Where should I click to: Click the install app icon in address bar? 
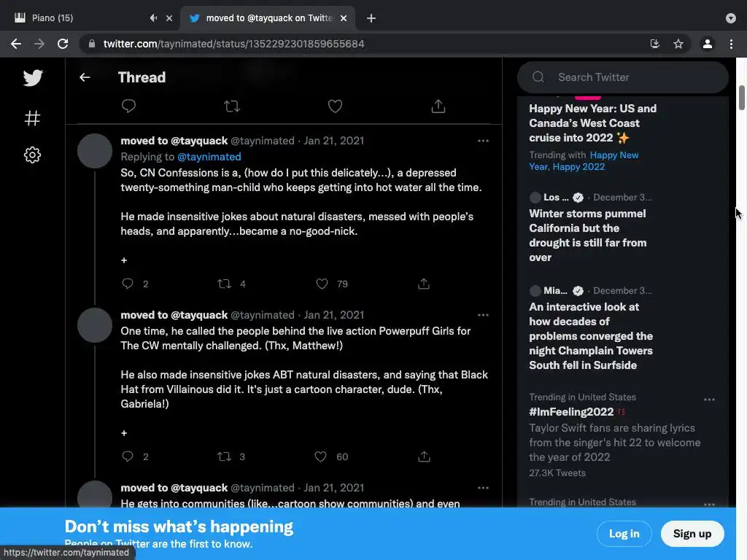pyautogui.click(x=655, y=44)
